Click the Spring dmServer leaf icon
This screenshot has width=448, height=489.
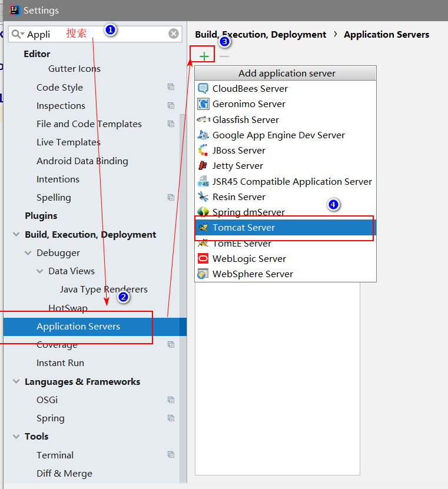203,212
